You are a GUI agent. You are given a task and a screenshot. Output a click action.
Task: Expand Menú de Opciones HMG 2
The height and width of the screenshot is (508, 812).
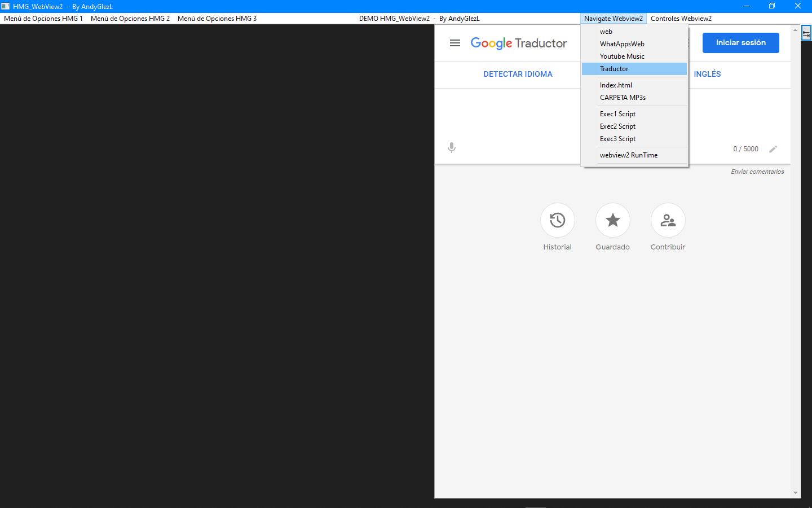[130, 19]
